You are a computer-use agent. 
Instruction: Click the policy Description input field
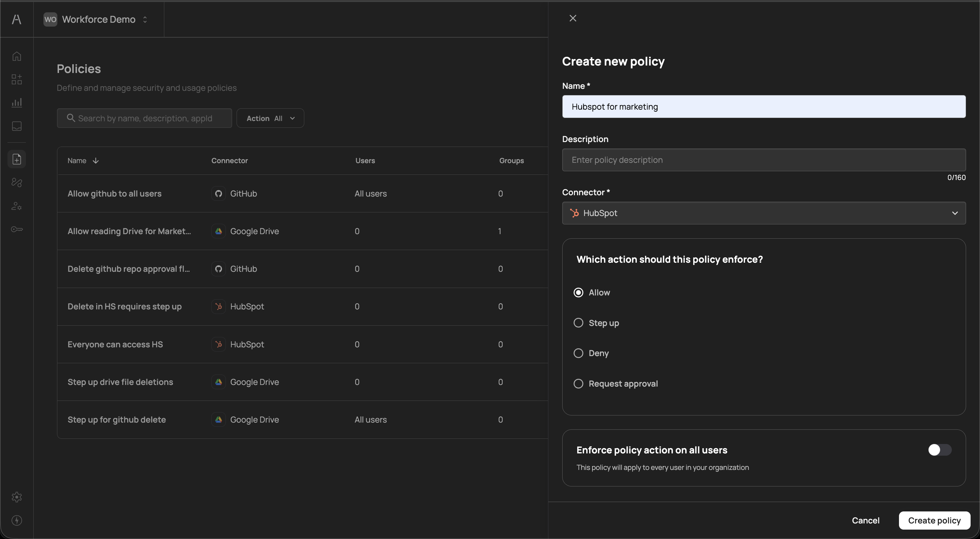(764, 160)
